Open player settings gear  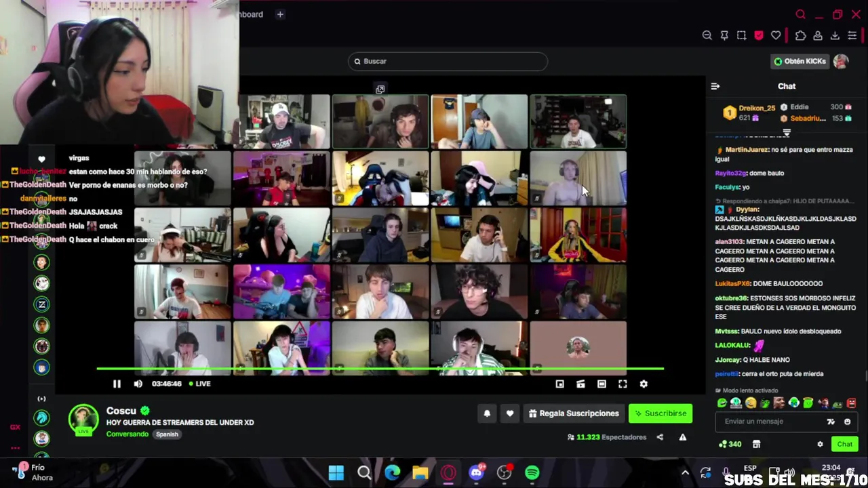(644, 384)
